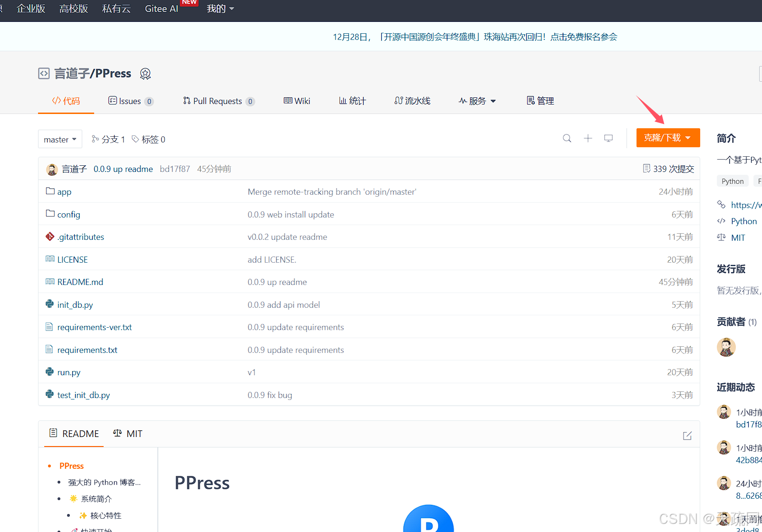The image size is (762, 532).
Task: Click the badge icon next to repository name
Action: 145,74
